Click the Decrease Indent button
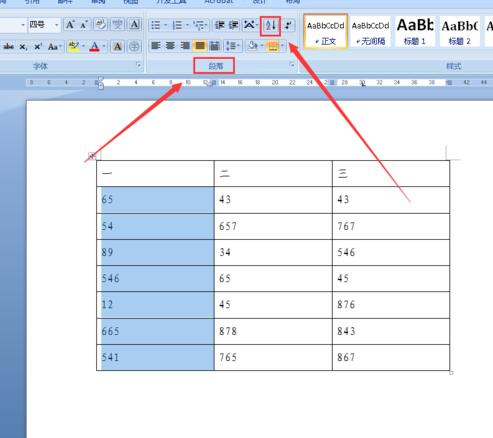Image resolution: width=493 pixels, height=438 pixels. [219, 25]
